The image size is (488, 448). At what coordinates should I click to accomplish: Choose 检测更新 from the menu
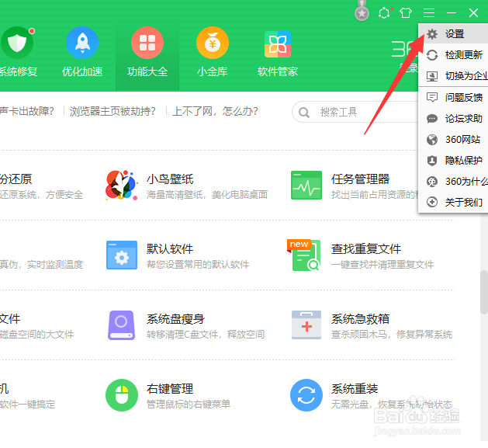point(453,55)
